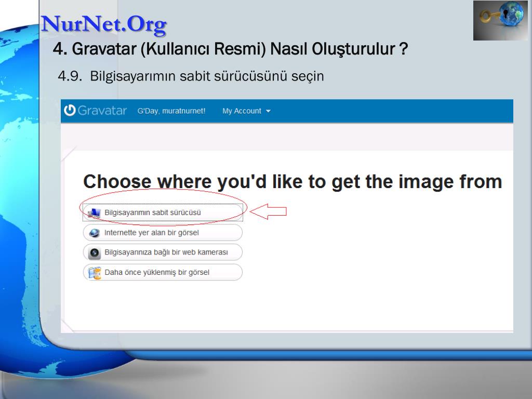Viewport: 532px width, 399px height.
Task: Click the webcam camera icon
Action: click(x=95, y=253)
